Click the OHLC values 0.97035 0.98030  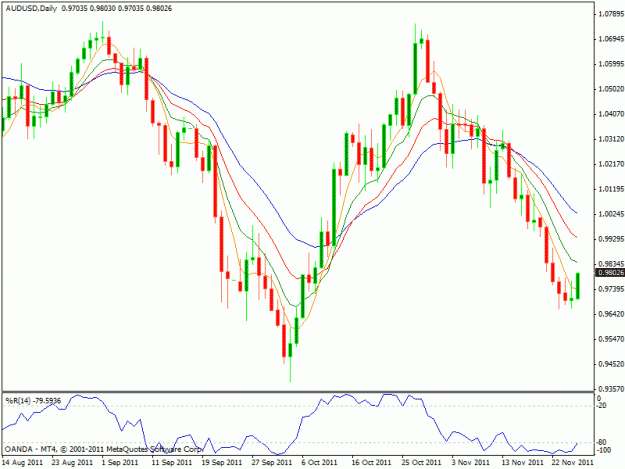pos(88,8)
